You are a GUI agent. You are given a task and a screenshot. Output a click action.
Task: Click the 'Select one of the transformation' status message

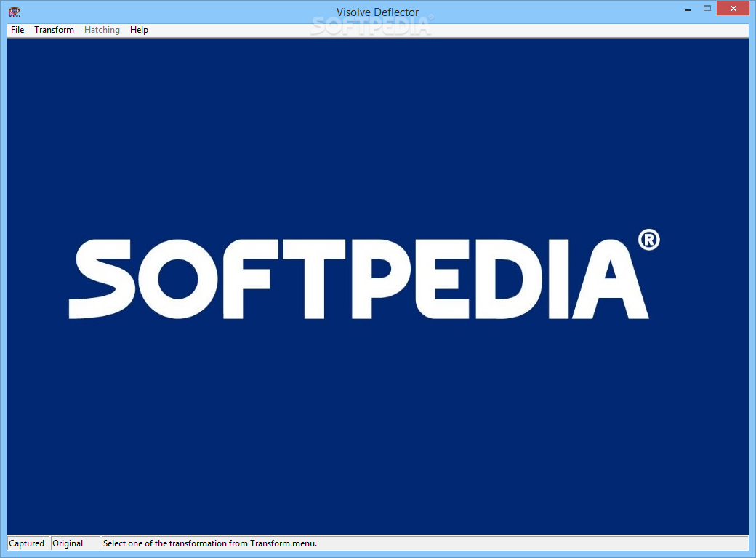click(210, 543)
